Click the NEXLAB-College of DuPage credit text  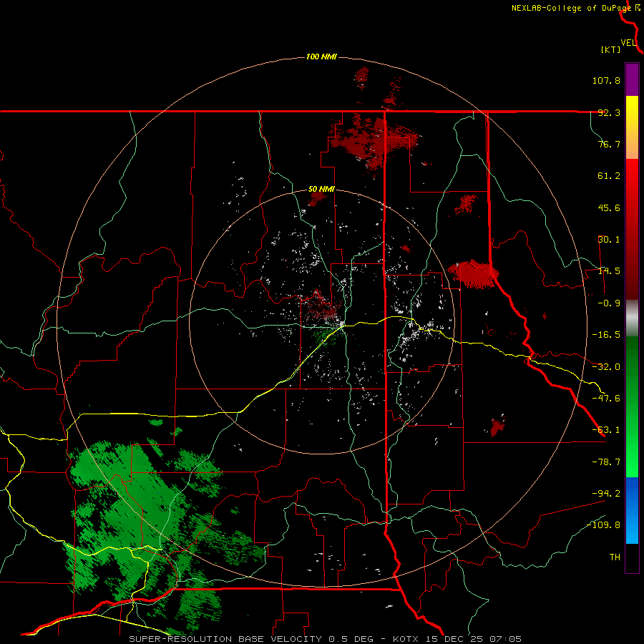pos(571,8)
